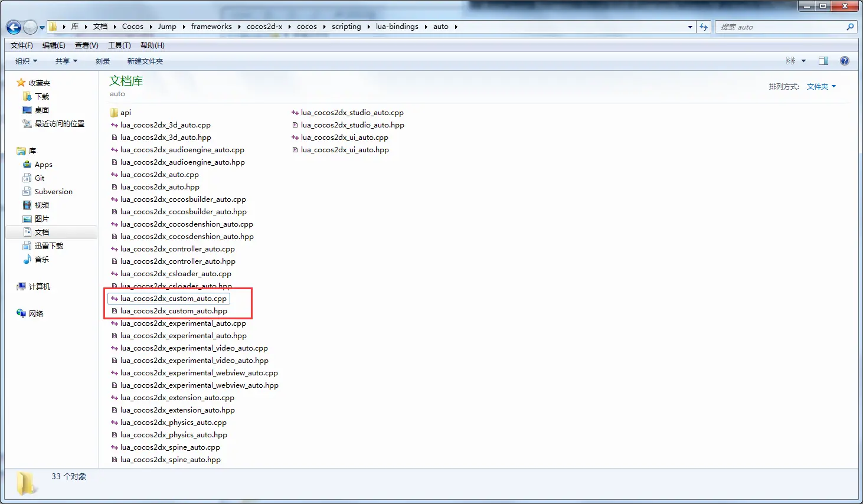863x504 pixels.
Task: Expand the 组织 dropdown
Action: [x=26, y=61]
